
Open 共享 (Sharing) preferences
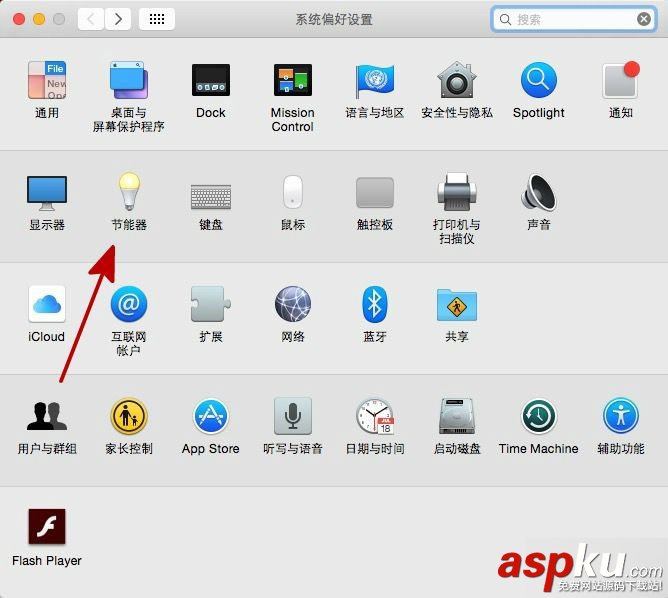tap(457, 305)
